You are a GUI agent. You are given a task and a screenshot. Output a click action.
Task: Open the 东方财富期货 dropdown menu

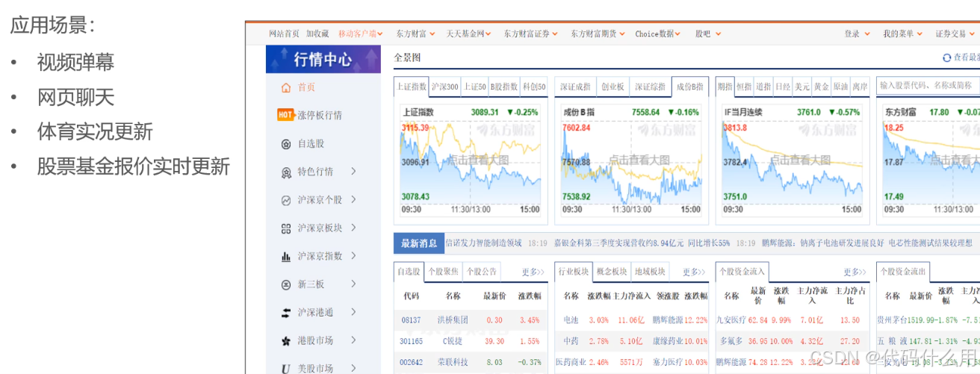(x=598, y=34)
